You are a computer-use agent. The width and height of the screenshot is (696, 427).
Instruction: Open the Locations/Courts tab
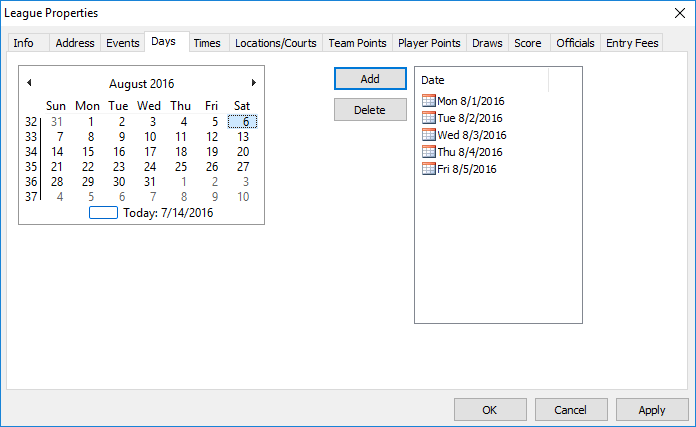point(275,43)
